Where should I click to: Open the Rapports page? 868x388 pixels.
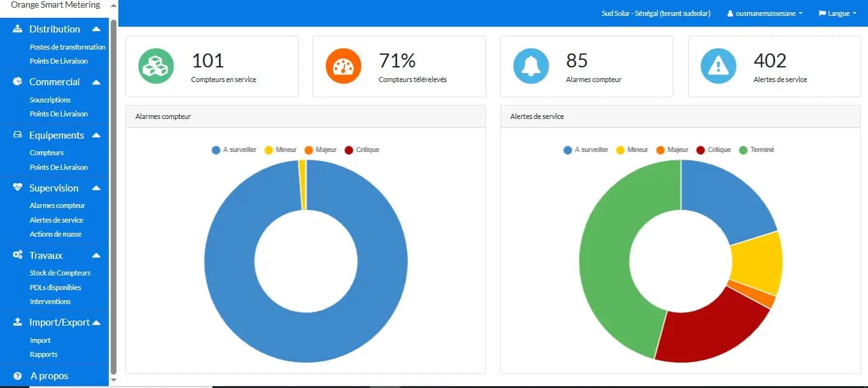pyautogui.click(x=43, y=354)
